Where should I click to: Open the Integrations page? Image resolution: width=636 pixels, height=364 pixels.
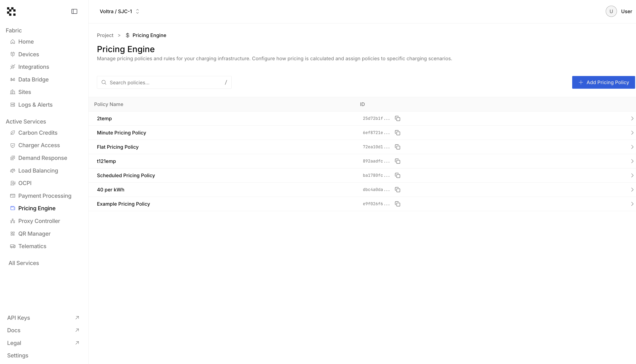30,67
